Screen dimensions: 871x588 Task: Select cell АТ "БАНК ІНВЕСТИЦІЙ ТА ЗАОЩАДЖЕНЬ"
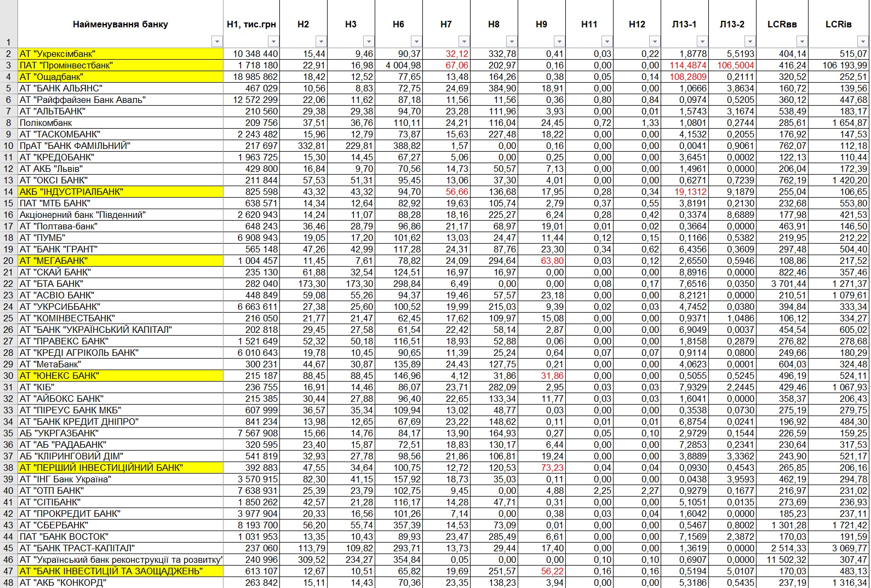click(121, 571)
